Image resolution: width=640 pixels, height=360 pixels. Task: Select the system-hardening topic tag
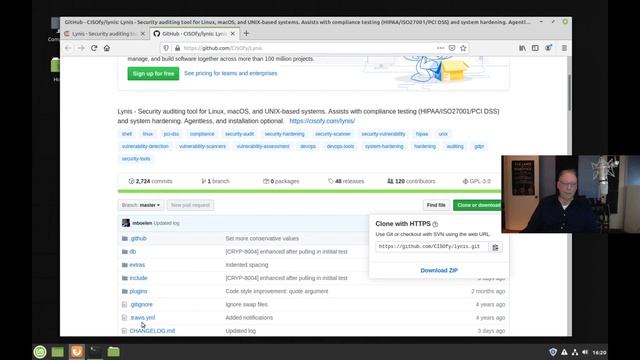coord(384,146)
